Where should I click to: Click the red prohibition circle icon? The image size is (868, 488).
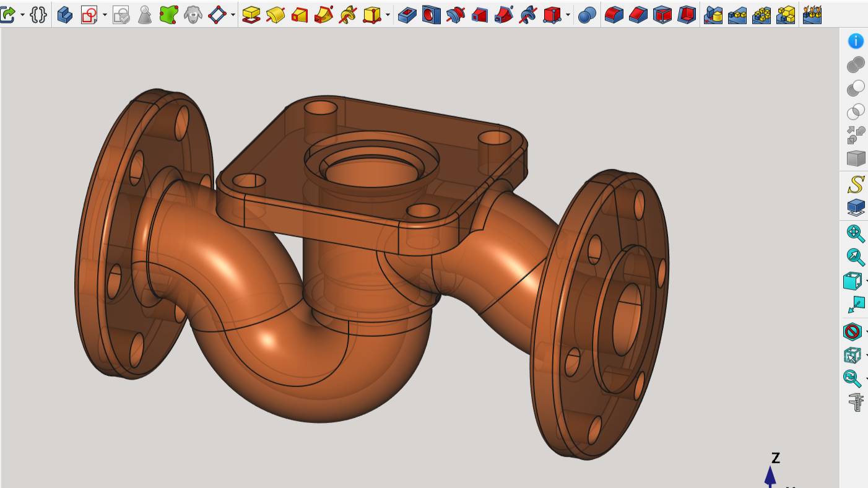(853, 331)
